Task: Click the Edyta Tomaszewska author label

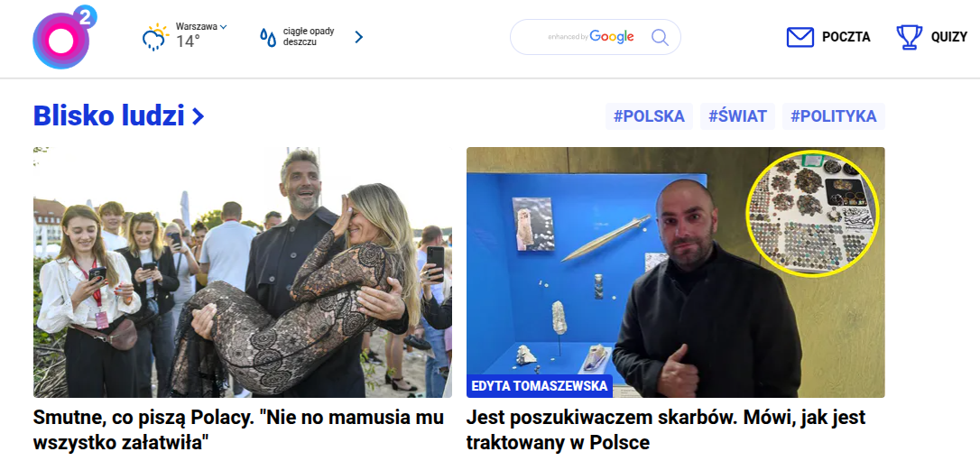Action: click(x=539, y=386)
